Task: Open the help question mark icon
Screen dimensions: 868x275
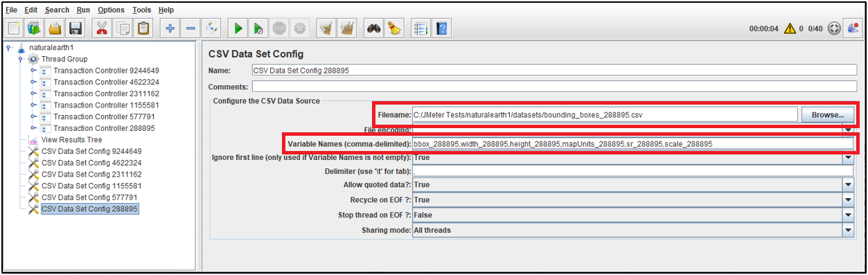Action: (441, 28)
